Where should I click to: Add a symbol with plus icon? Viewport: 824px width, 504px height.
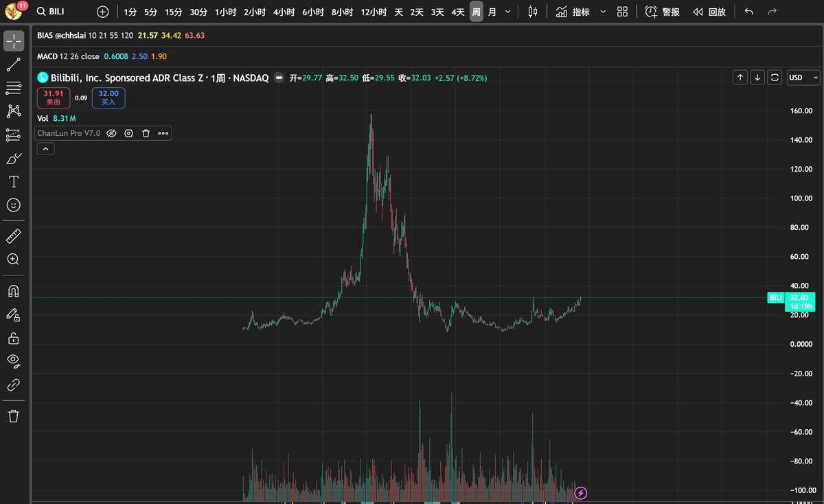(x=102, y=12)
